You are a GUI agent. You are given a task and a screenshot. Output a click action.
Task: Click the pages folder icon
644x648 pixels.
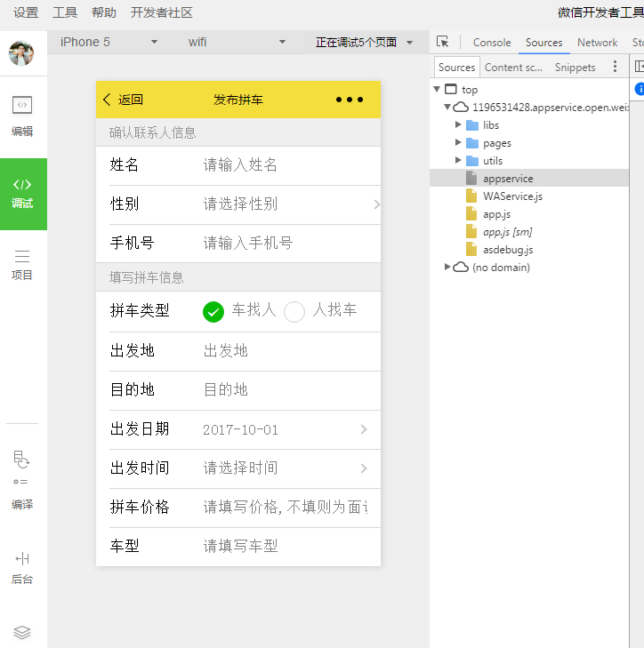tap(472, 143)
